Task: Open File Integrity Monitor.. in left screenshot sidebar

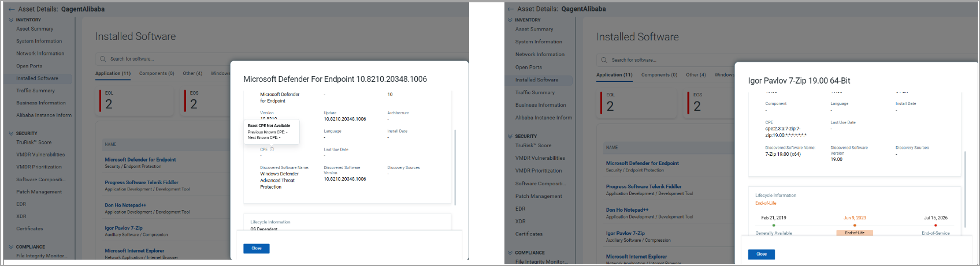Action: pyautogui.click(x=42, y=256)
